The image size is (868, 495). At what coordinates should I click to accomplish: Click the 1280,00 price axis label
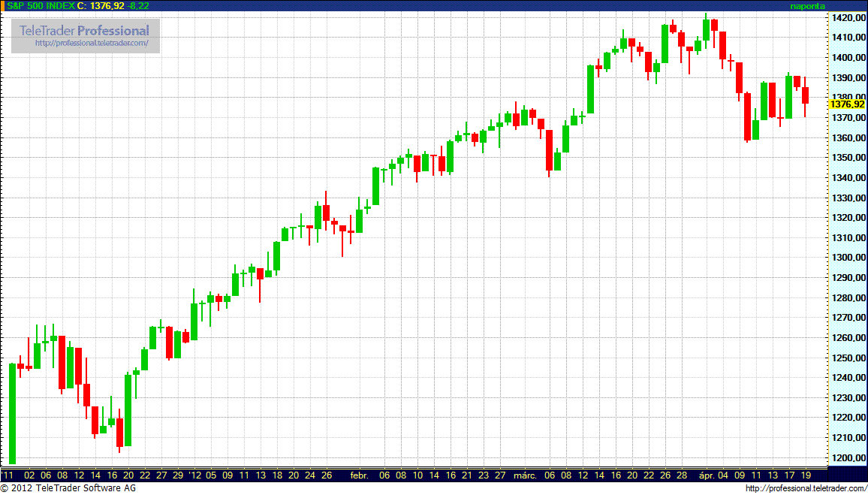tap(848, 298)
